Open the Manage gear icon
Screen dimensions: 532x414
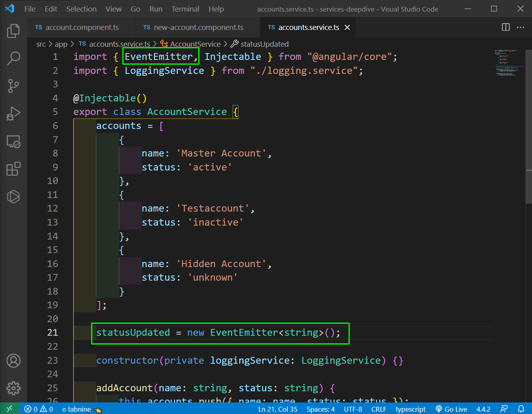tap(14, 388)
